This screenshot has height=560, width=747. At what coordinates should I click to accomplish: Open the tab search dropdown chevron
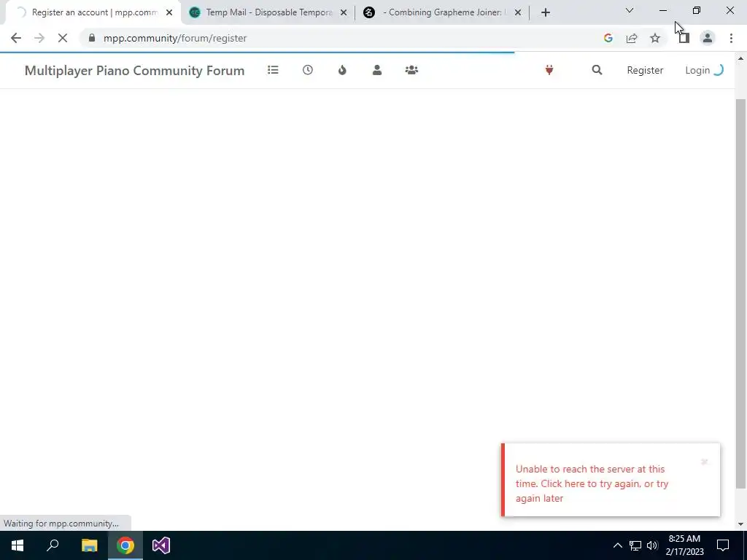click(630, 10)
